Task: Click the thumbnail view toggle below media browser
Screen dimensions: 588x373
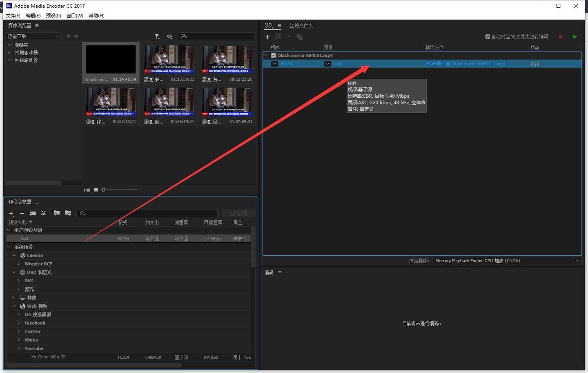Action: 96,189
